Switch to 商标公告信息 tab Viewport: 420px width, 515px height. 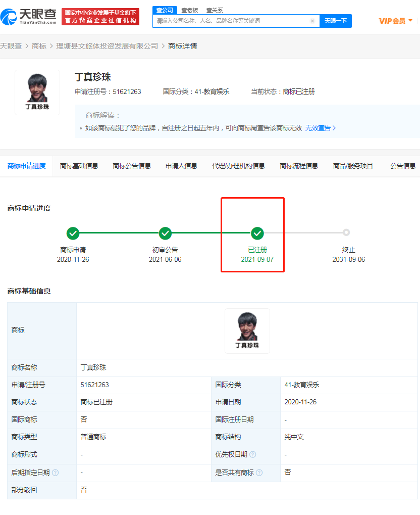[132, 166]
